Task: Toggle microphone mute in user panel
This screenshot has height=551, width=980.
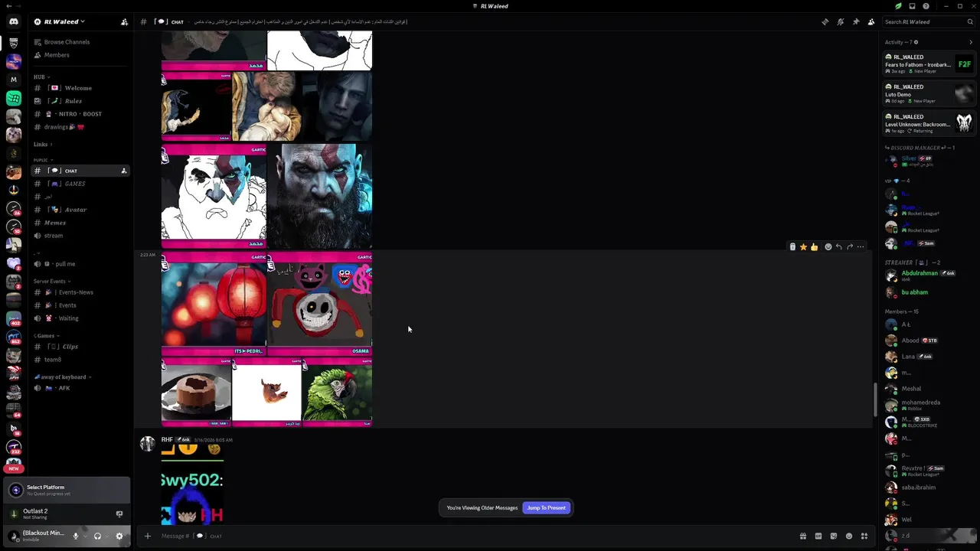Action: tap(75, 536)
